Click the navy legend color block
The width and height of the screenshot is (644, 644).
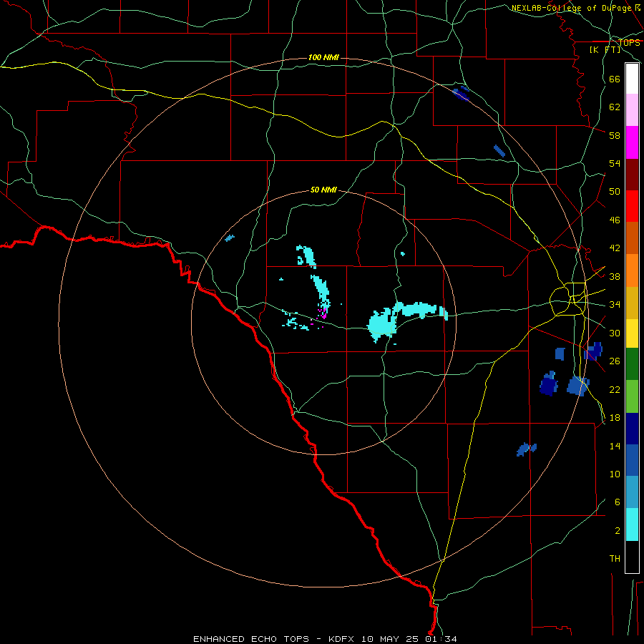point(632,429)
